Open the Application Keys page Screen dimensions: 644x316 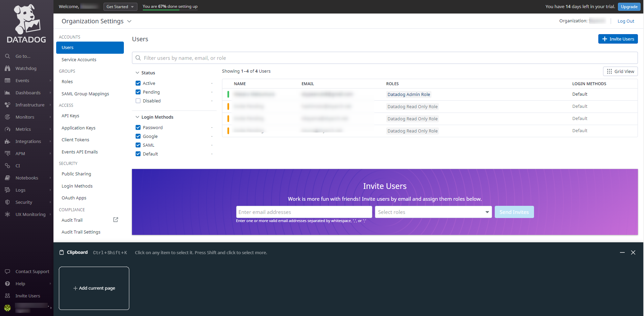(x=79, y=128)
